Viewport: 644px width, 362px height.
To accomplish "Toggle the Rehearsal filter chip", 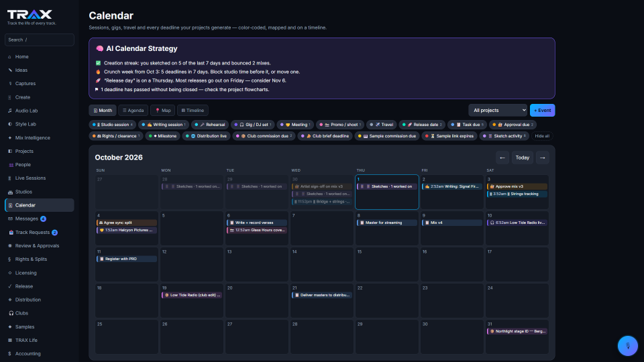I will (210, 125).
